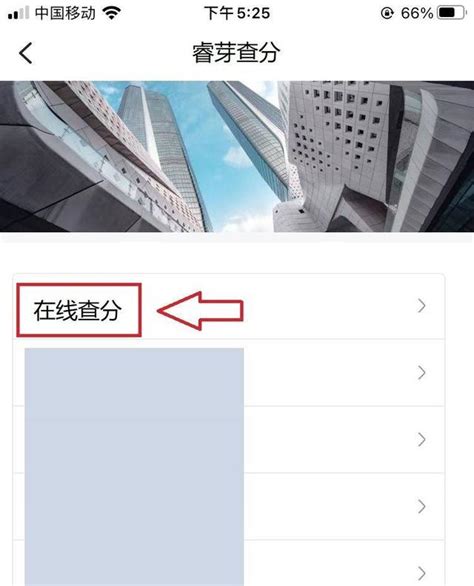Screen dimensions: 474x586
Task: Expand the 在线查分 row via its chevron
Action: 422,306
